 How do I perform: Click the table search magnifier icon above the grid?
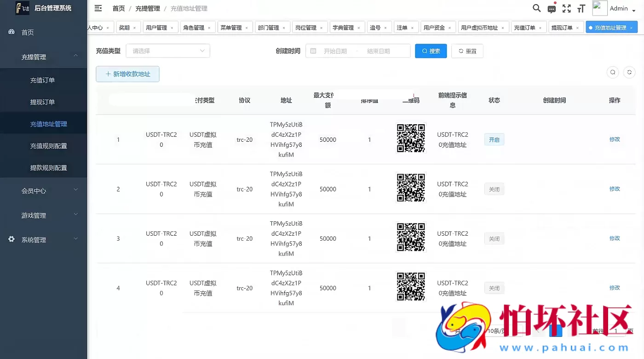click(x=613, y=72)
